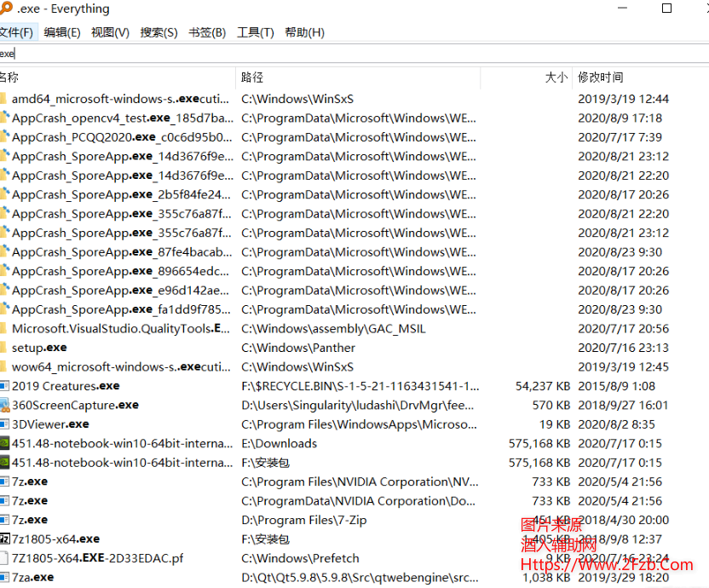Click the 2015/8/9 1:08 modified time
Image resolution: width=709 pixels, height=588 pixels.
coord(616,386)
